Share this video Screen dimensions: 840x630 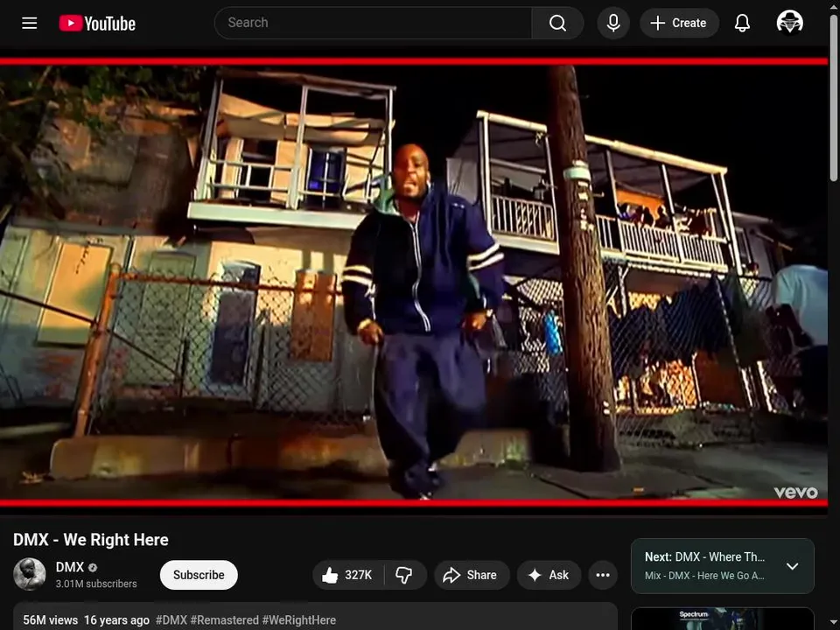[472, 575]
